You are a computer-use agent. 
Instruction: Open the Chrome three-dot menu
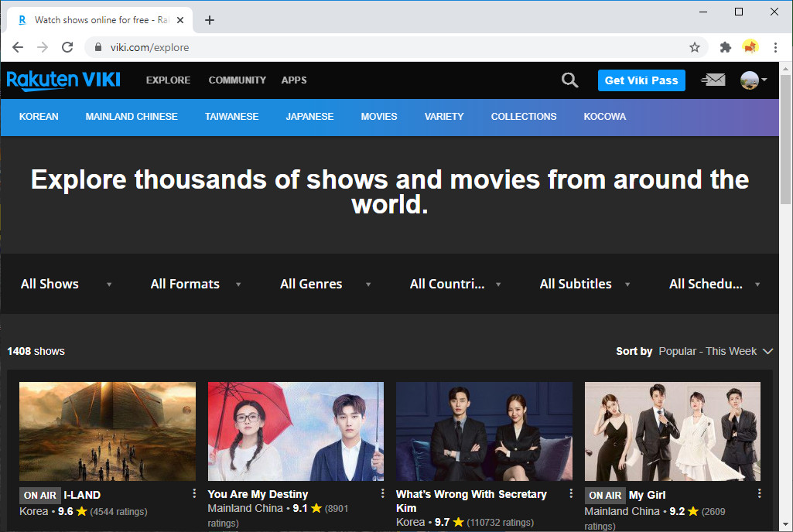coord(775,47)
